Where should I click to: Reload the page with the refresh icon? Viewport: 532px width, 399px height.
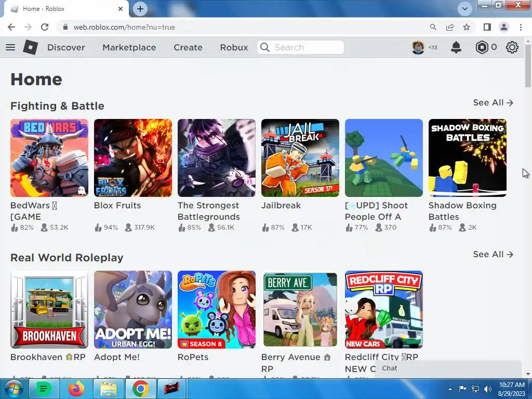45,27
